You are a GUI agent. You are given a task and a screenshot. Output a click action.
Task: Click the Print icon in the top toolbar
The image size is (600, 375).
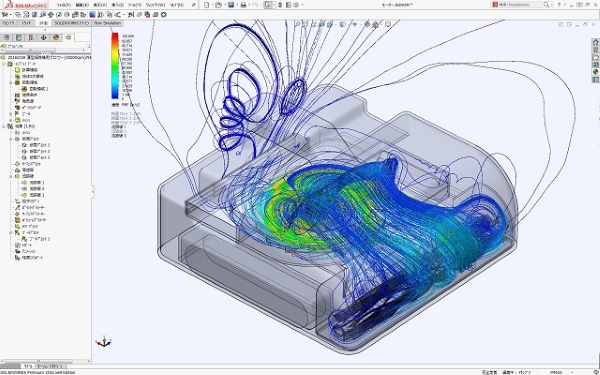pos(243,5)
